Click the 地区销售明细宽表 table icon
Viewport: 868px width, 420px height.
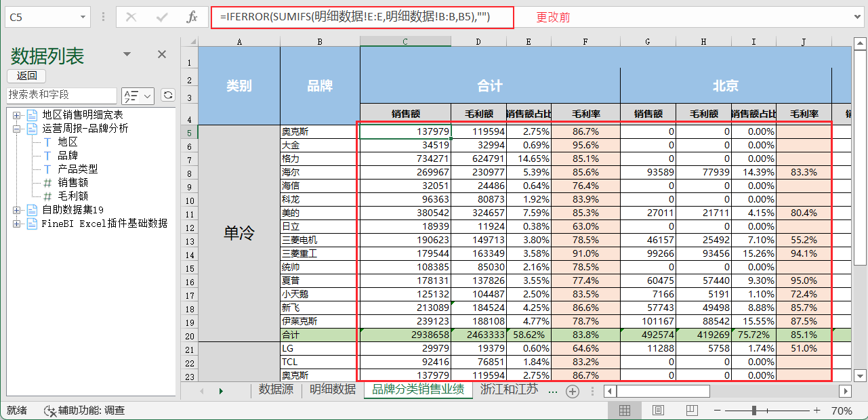point(32,114)
